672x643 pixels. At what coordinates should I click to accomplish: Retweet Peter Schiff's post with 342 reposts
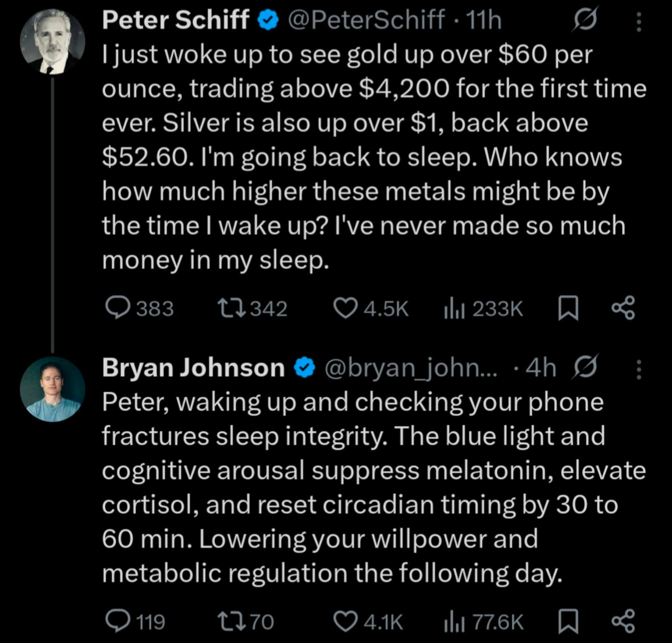click(252, 308)
